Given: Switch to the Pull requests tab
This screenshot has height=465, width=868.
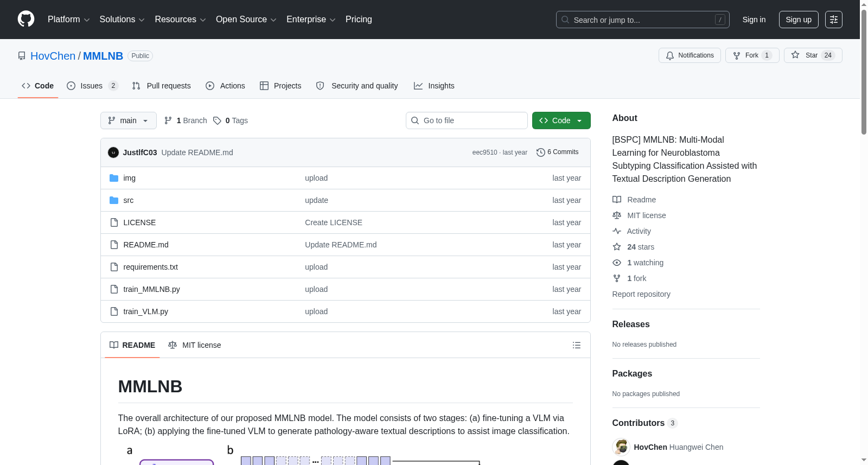Looking at the screenshot, I should pos(162,86).
